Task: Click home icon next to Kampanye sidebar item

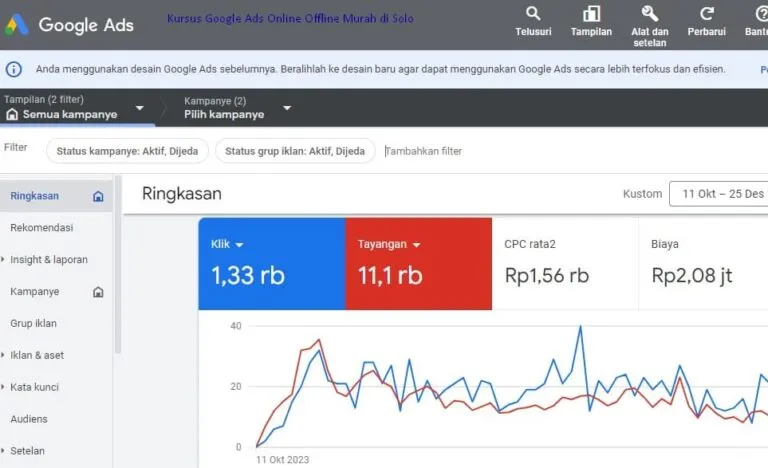Action: pyautogui.click(x=98, y=292)
